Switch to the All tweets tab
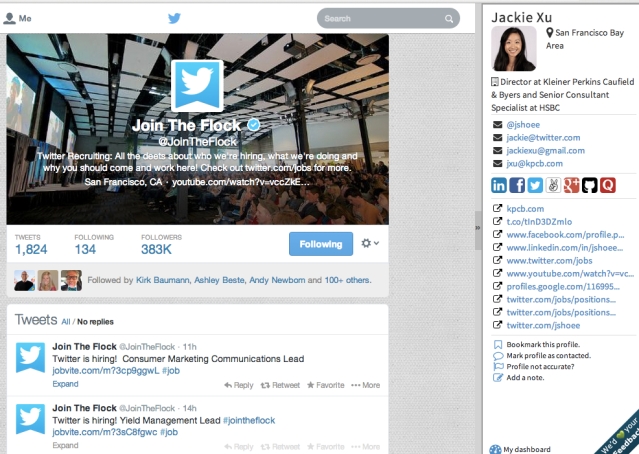The image size is (639, 454). (66, 322)
